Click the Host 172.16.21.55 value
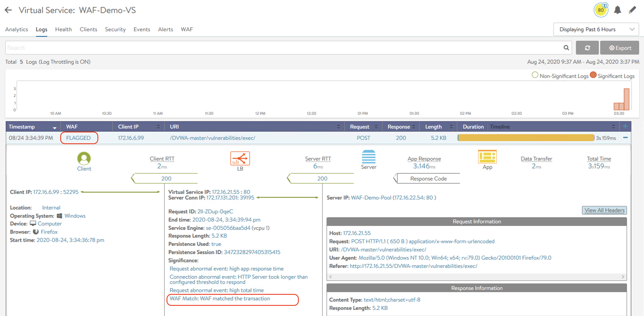644x316 pixels. click(x=357, y=233)
